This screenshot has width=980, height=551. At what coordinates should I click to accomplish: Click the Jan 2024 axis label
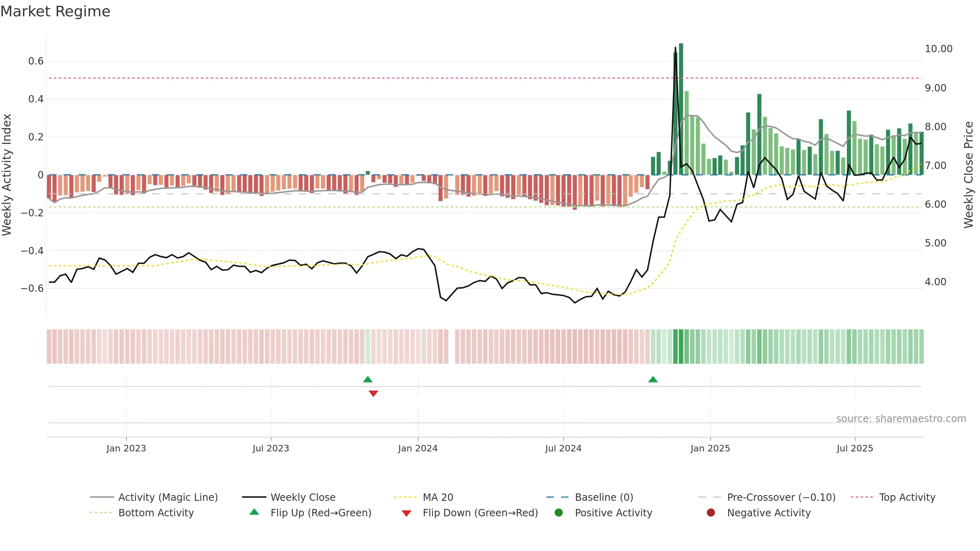[x=418, y=449]
